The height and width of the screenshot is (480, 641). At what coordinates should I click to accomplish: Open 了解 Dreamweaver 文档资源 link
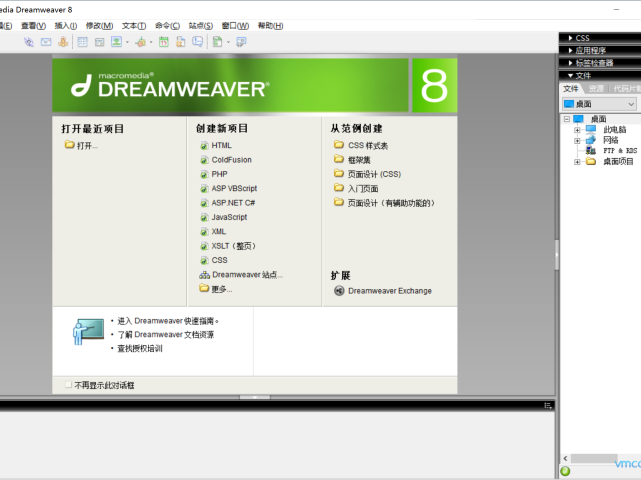[166, 335]
